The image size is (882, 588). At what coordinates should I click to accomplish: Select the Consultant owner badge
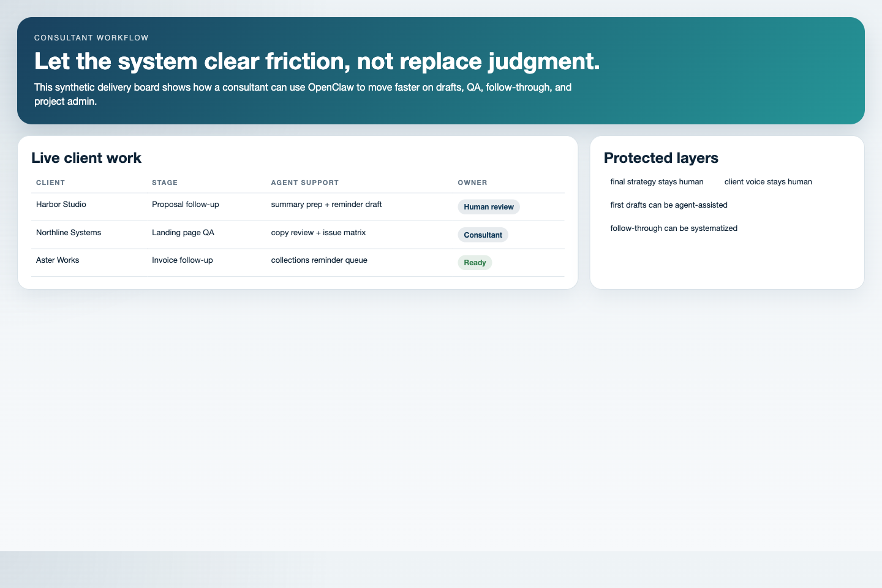pyautogui.click(x=483, y=235)
